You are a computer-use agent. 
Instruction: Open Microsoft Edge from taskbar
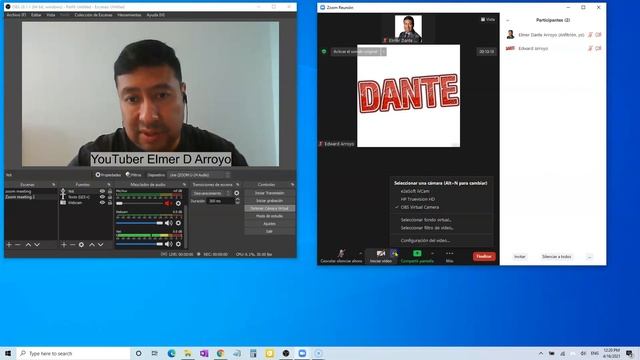[x=171, y=353]
